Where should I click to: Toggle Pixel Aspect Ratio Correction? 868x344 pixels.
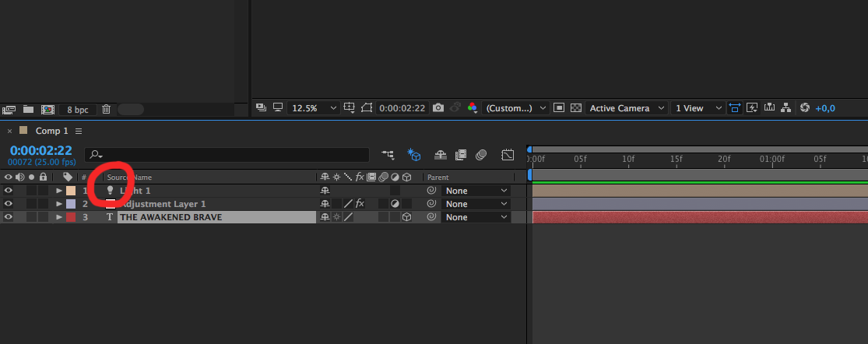coord(735,108)
